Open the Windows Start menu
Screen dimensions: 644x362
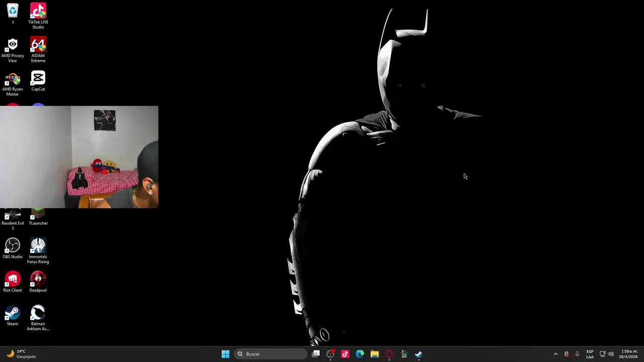225,354
